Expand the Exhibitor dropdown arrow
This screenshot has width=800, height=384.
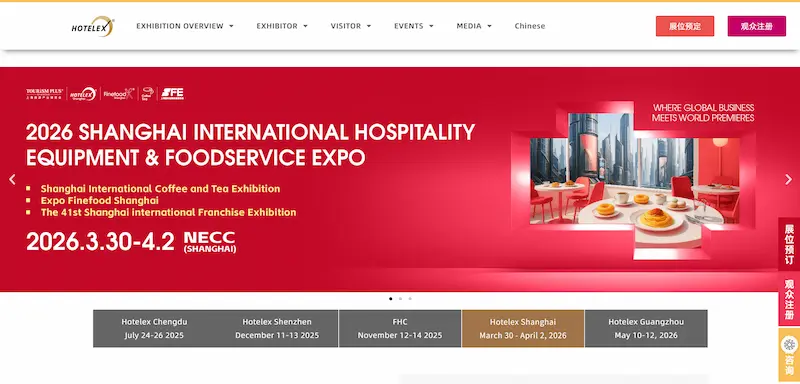click(306, 26)
